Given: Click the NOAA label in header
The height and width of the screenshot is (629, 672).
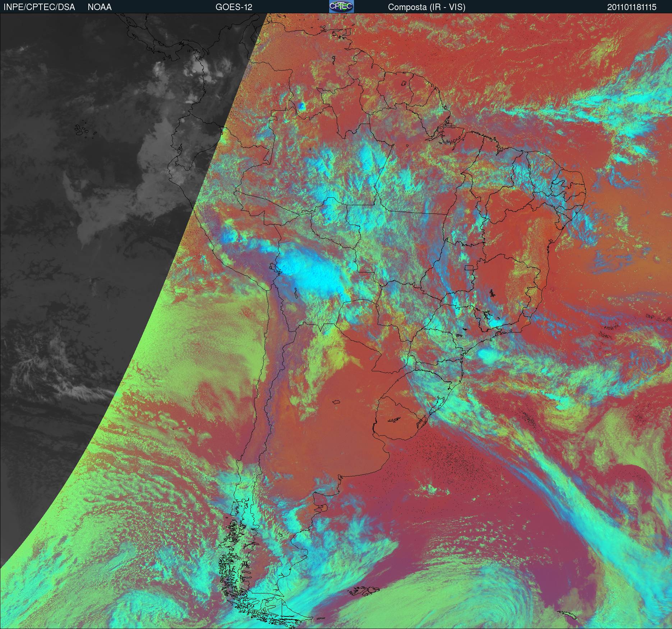Looking at the screenshot, I should 100,7.
